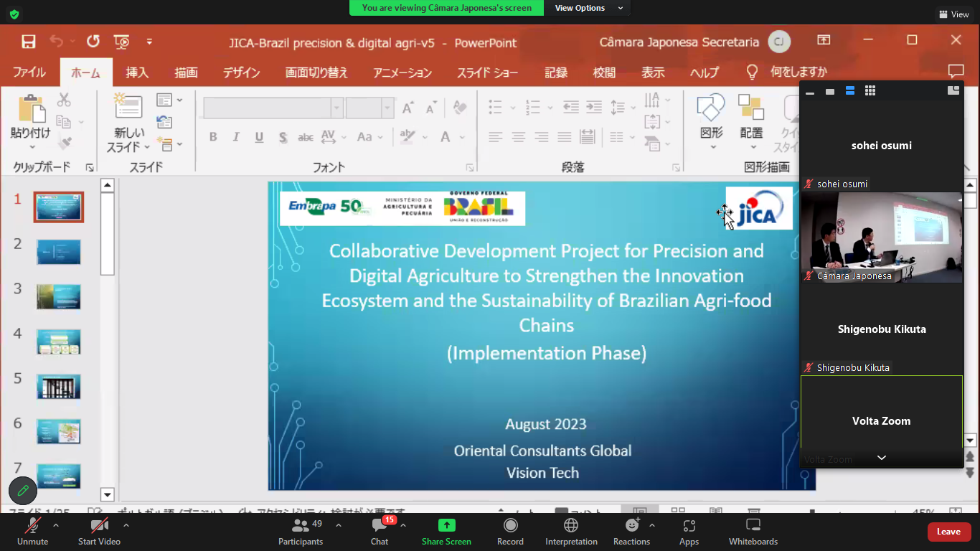Open the Interpretation globe icon
980x551 pixels.
pyautogui.click(x=571, y=526)
